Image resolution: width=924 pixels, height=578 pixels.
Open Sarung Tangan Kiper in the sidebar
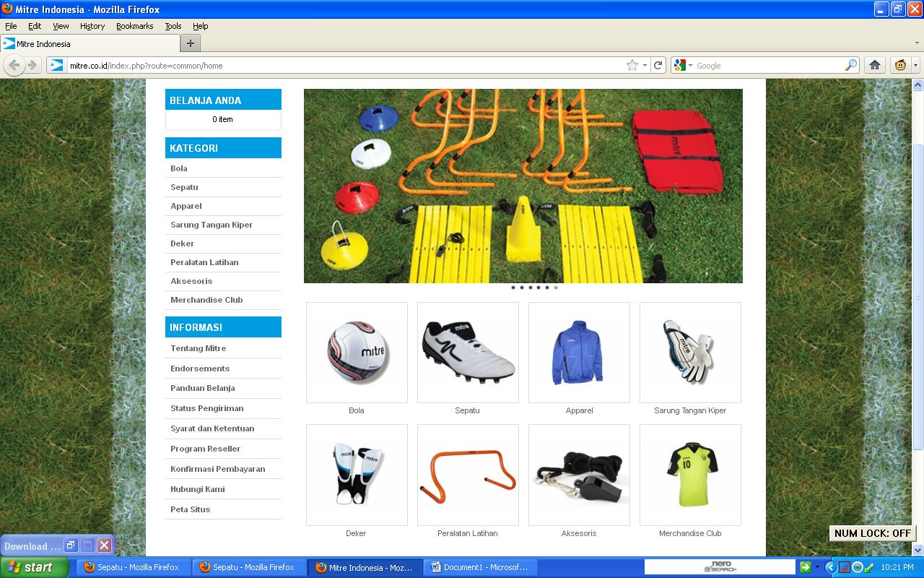pyautogui.click(x=212, y=225)
